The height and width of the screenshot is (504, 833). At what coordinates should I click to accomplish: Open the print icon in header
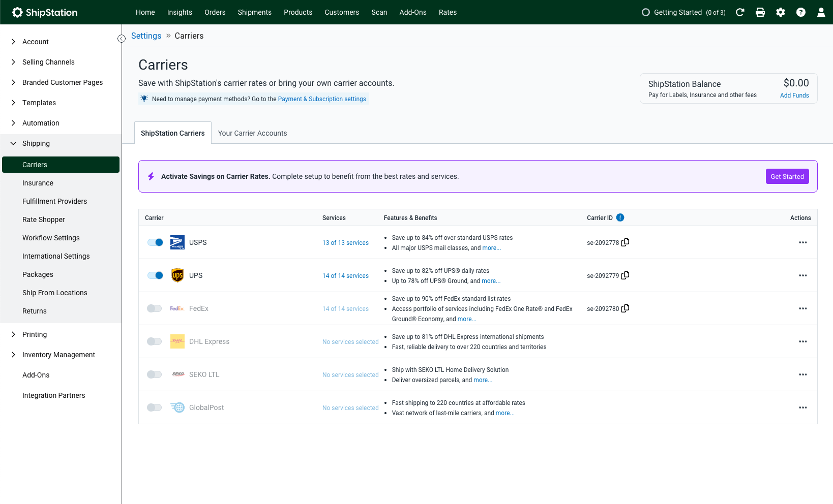click(760, 12)
